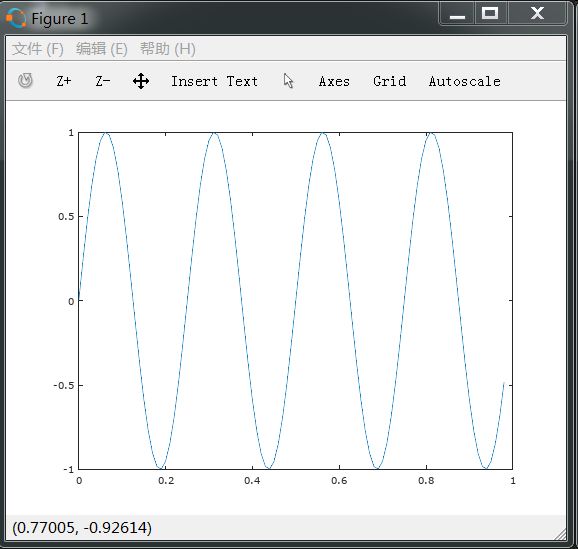Open the 帮助 (H) menu
Screen dimensions: 578x549
(x=168, y=49)
